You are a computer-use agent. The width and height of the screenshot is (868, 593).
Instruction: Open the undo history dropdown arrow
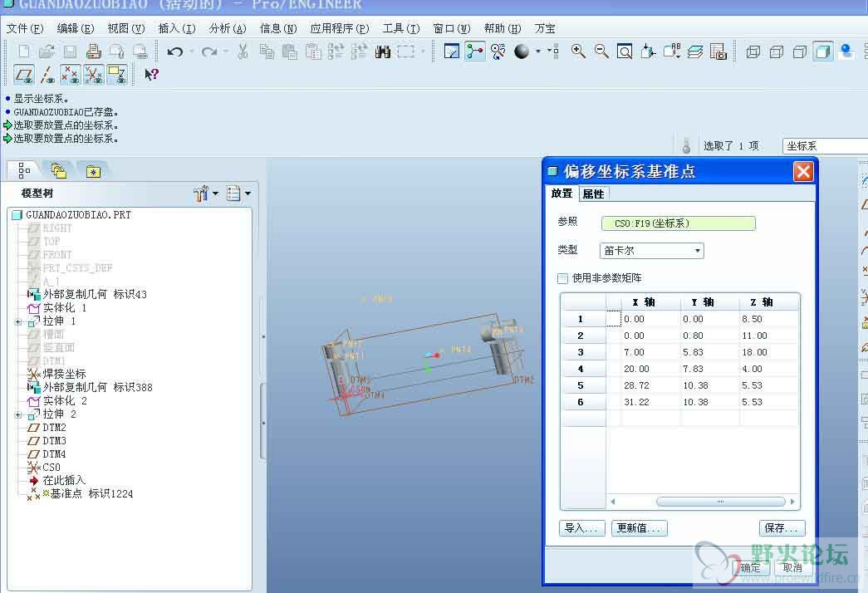[x=192, y=51]
